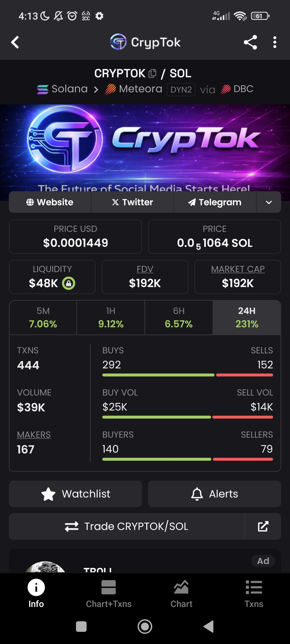The width and height of the screenshot is (290, 644).
Task: Tap the Android recent apps square
Action: 81,627
